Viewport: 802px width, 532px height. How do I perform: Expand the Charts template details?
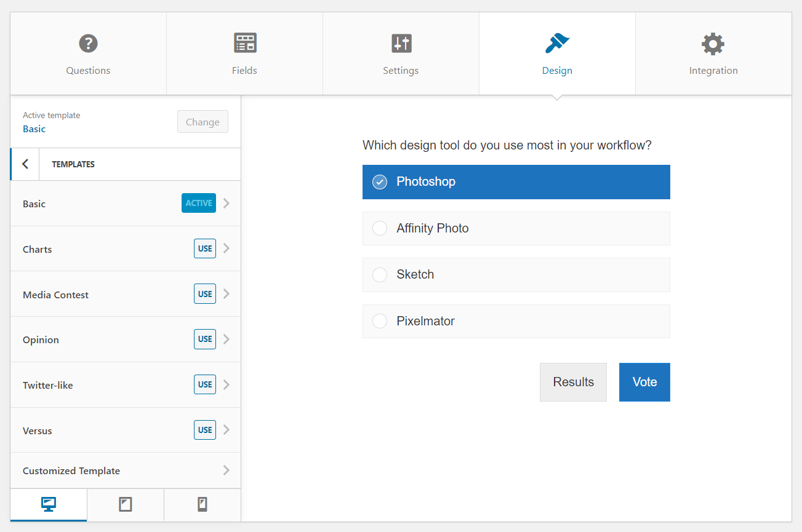[x=225, y=248]
